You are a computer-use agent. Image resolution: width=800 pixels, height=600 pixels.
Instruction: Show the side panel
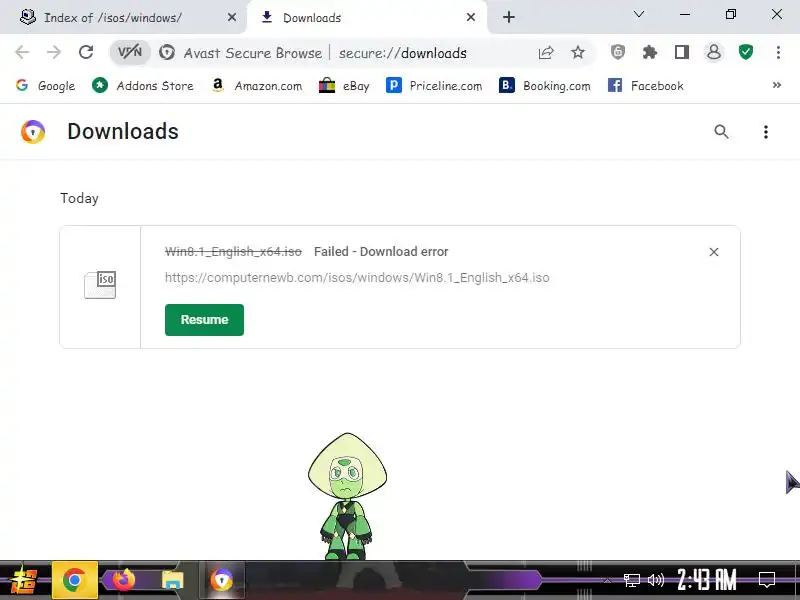[x=682, y=52]
